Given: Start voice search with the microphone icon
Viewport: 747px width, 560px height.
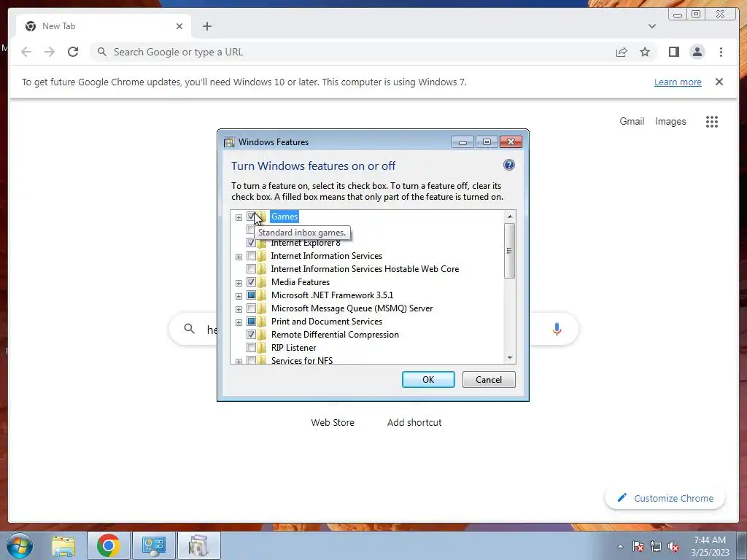Looking at the screenshot, I should point(557,329).
